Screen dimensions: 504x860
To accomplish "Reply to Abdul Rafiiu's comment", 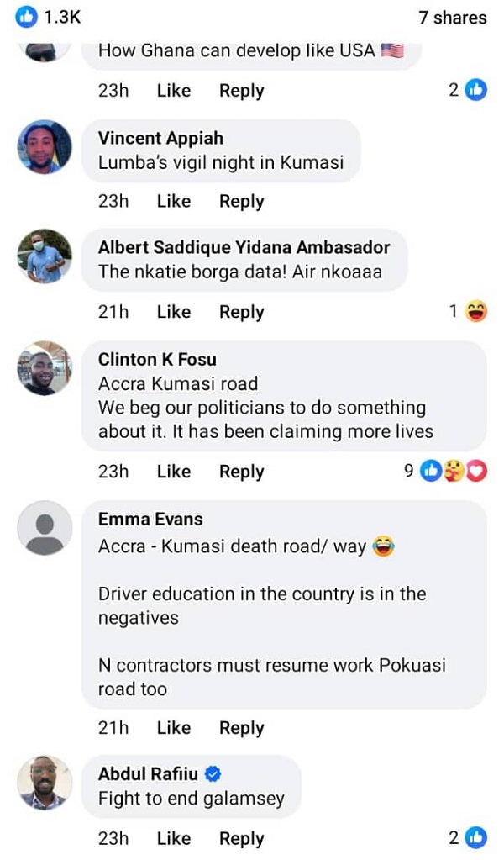I will coord(241,838).
